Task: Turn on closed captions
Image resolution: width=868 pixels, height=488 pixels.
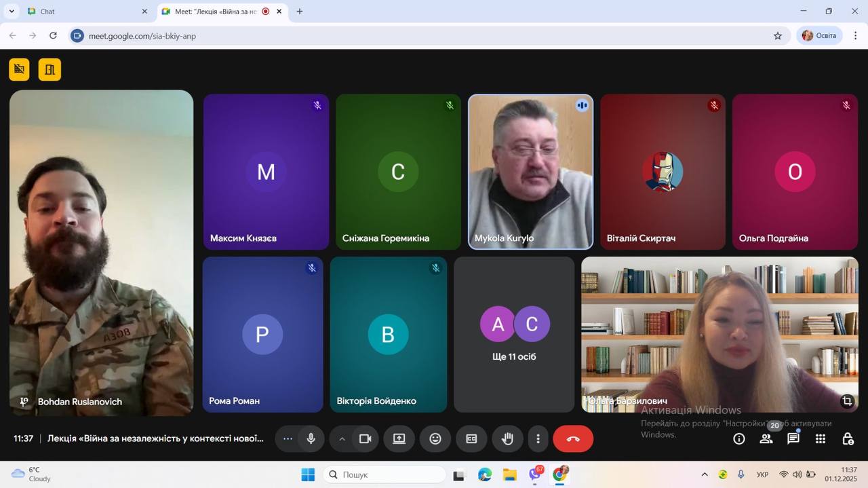Action: click(471, 439)
